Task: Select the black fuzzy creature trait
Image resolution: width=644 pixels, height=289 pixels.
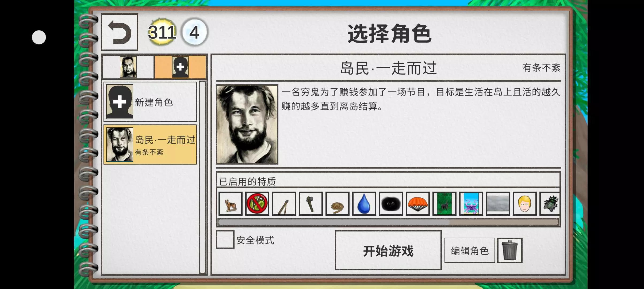Action: [x=391, y=204]
